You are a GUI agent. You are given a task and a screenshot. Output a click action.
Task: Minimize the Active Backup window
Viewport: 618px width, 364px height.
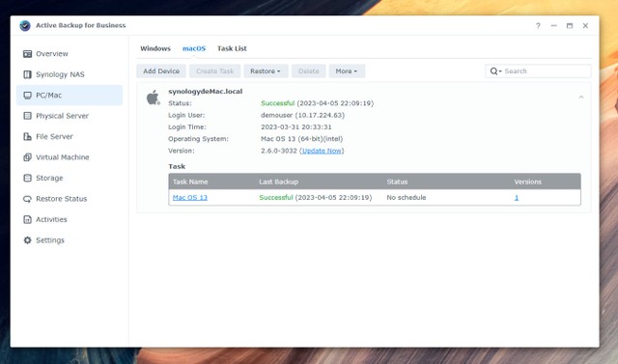553,26
